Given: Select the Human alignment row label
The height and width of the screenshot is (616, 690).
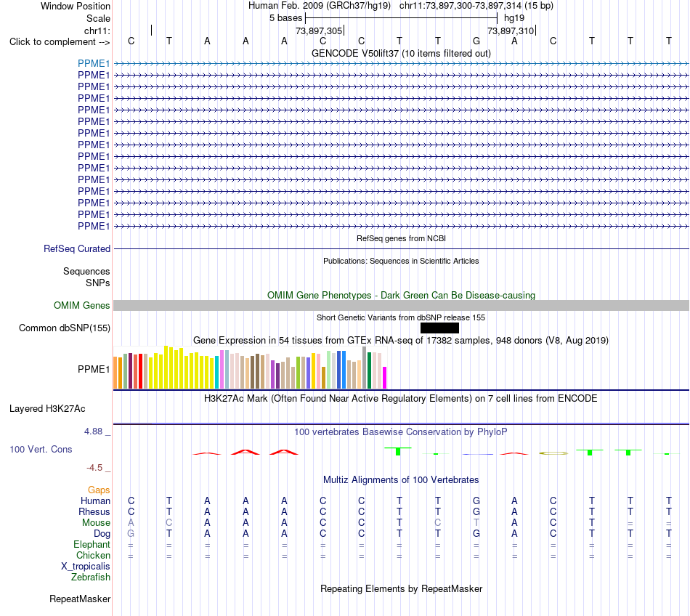Looking at the screenshot, I should pyautogui.click(x=95, y=501).
